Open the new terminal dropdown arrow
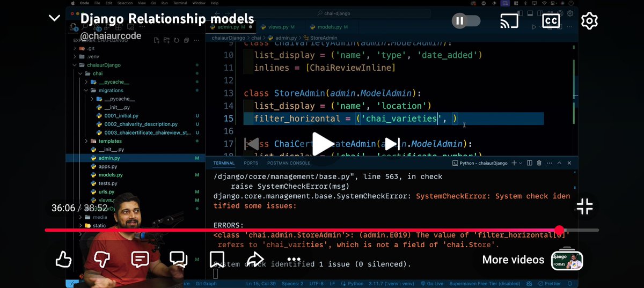Screen dimensions: 644x288 coord(521,163)
